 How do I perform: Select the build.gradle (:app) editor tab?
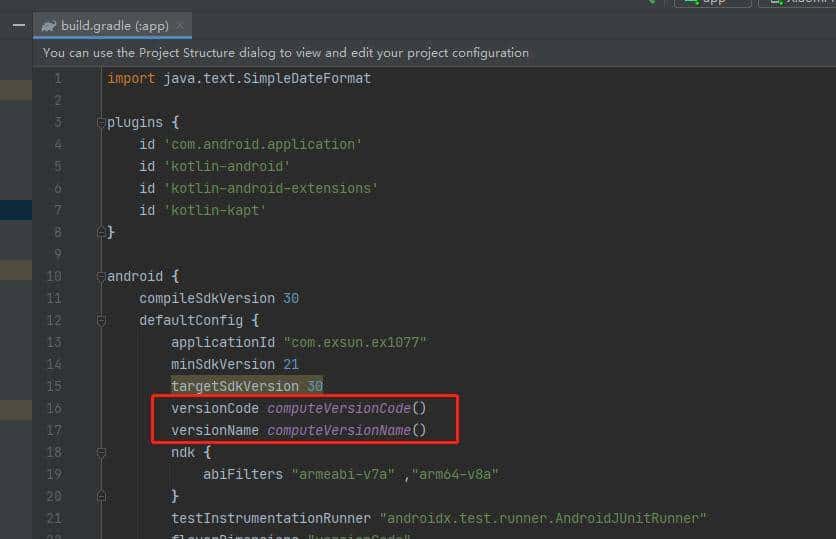tap(112, 26)
